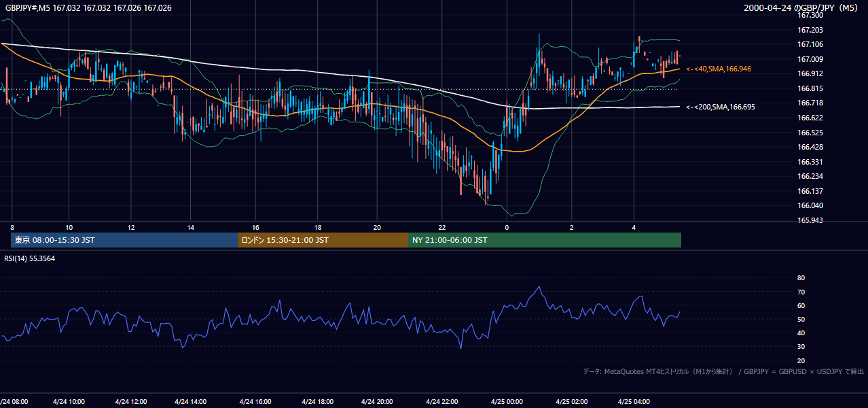Click price axis value 166.815
Viewport: 868px width, 408px height.
pyautogui.click(x=810, y=88)
